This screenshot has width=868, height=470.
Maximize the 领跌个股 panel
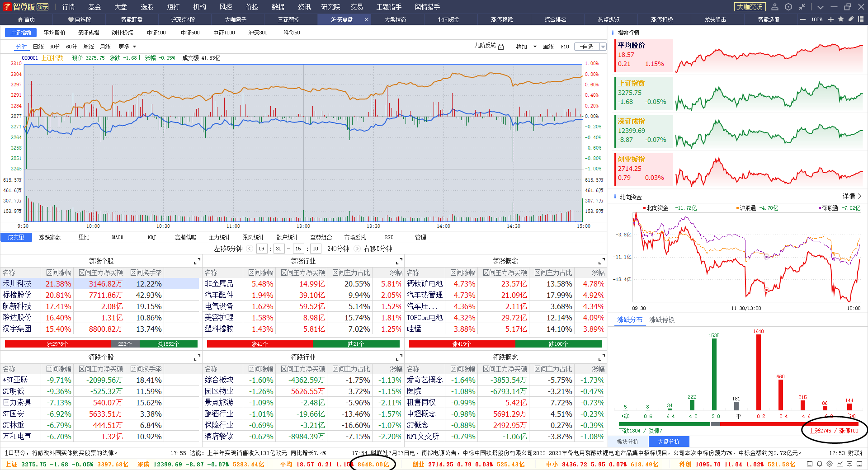click(197, 357)
